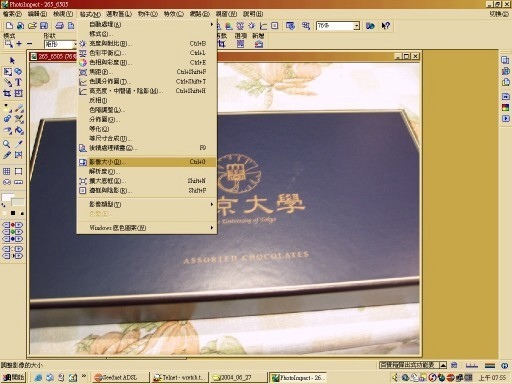Select the Crop tool

7,93
